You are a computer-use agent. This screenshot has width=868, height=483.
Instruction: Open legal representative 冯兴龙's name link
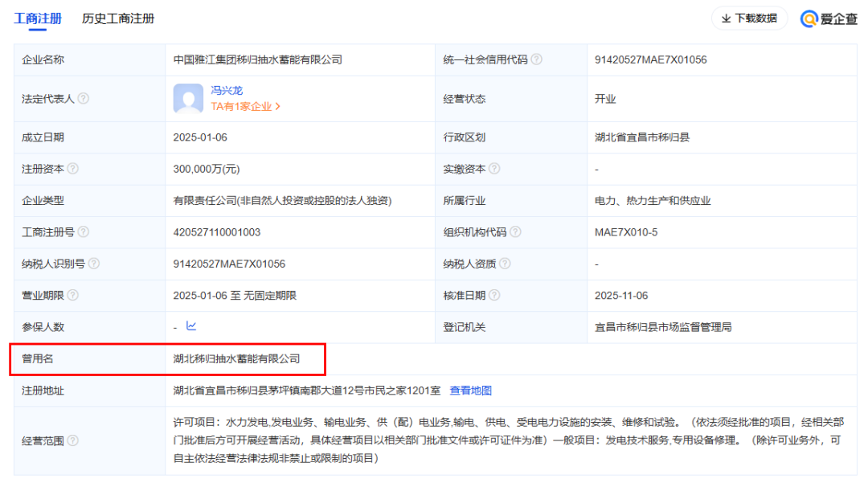coord(227,91)
